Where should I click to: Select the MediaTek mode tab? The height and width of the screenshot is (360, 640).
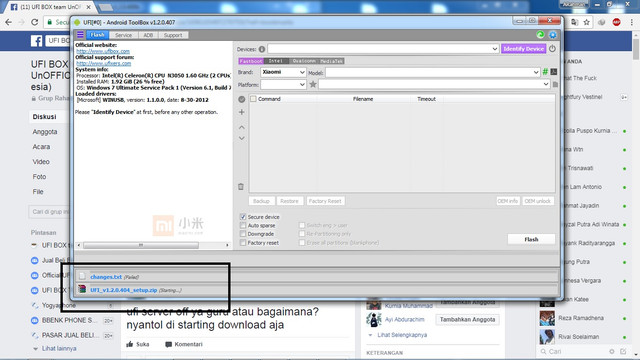point(331,61)
